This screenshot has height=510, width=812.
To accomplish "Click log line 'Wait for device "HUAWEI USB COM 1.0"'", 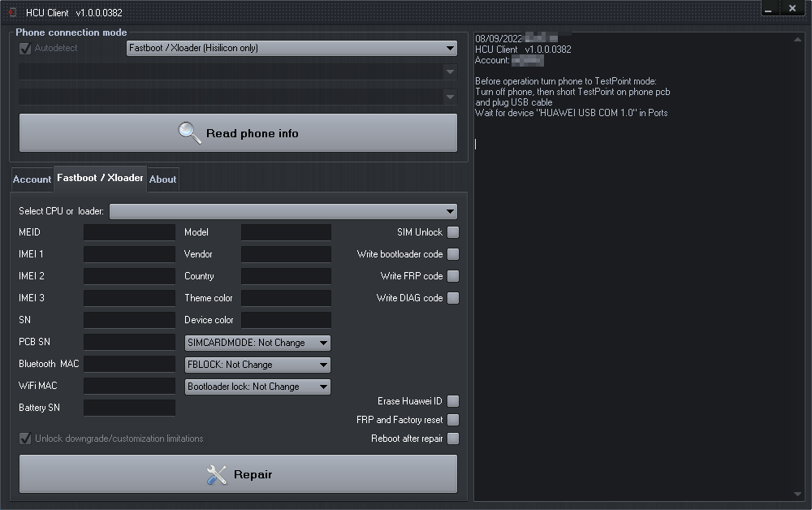I will tap(571, 113).
